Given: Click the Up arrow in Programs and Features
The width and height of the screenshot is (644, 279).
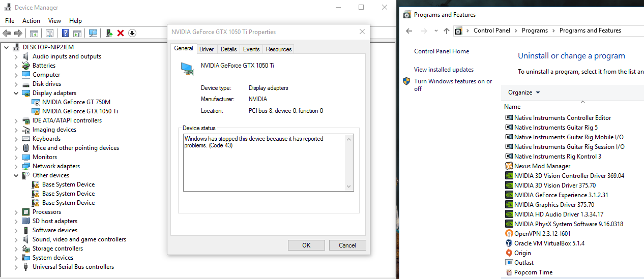Looking at the screenshot, I should coord(447,30).
